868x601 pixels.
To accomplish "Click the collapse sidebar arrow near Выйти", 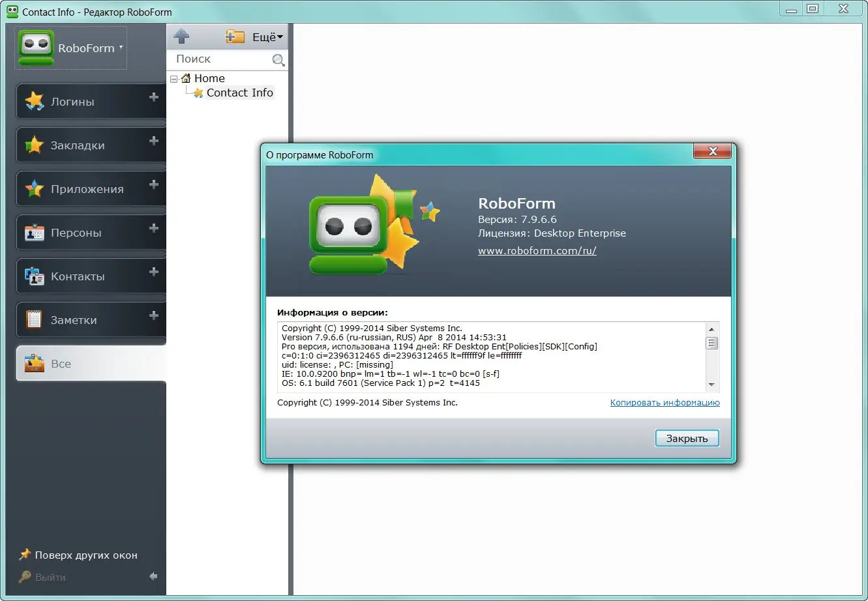I will click(x=153, y=576).
